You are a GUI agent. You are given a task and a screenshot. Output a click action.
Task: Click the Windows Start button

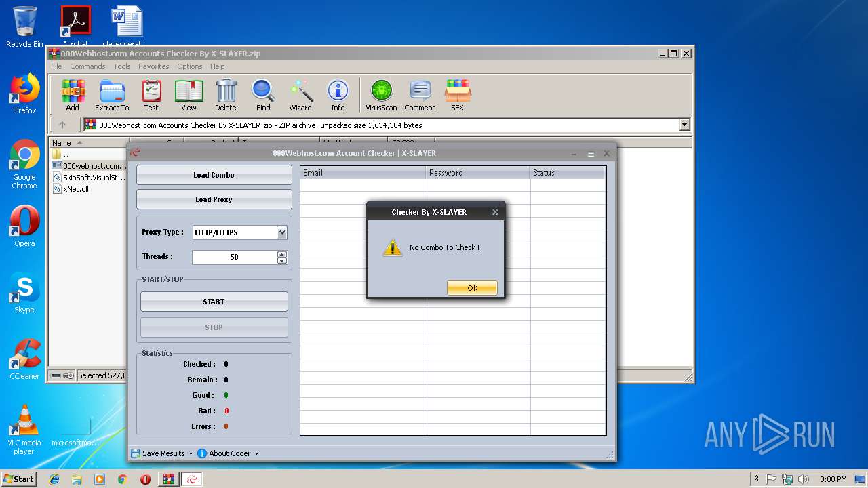click(x=18, y=479)
